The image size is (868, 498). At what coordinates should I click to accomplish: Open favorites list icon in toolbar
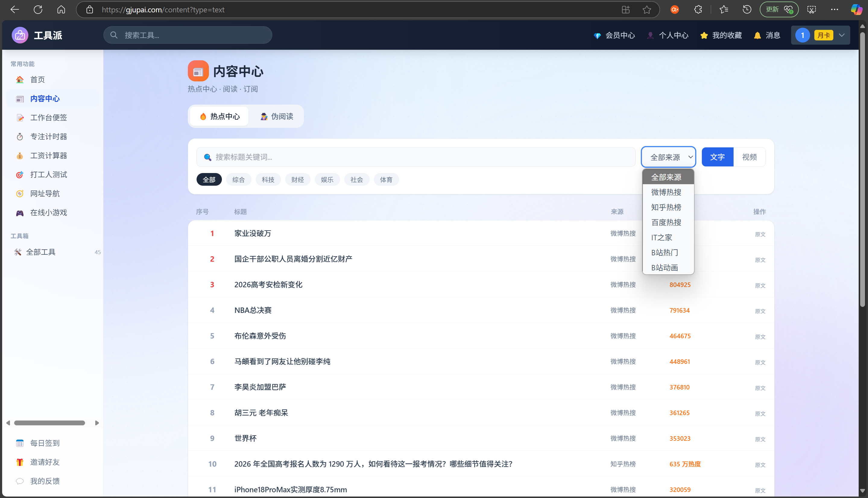[724, 10]
